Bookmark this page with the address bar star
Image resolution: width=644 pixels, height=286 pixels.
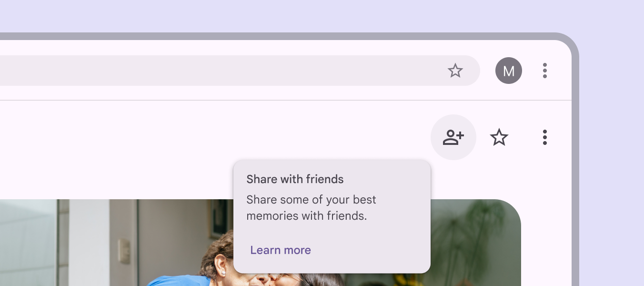click(x=455, y=71)
